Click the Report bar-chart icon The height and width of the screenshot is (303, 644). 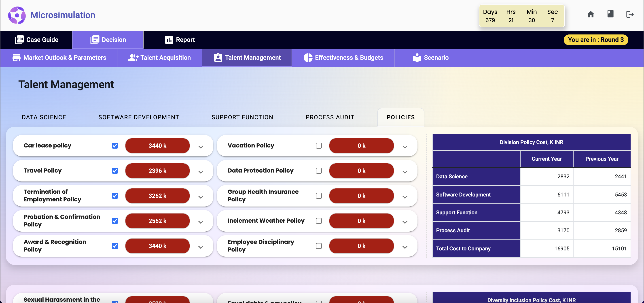[169, 40]
